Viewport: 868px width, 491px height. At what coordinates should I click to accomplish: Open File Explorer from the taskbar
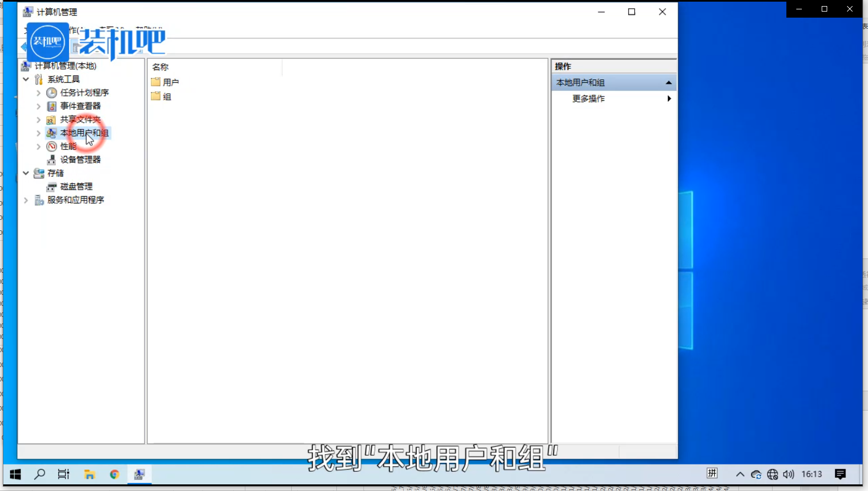(x=89, y=474)
